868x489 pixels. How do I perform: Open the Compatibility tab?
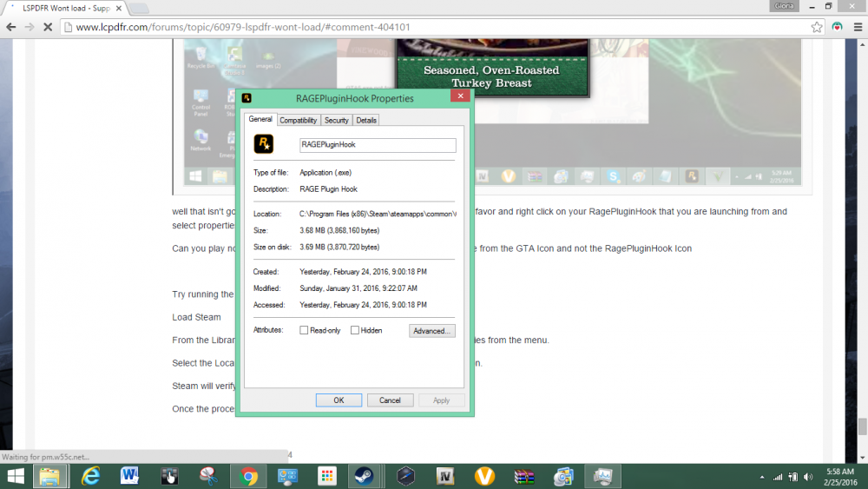[x=299, y=120]
